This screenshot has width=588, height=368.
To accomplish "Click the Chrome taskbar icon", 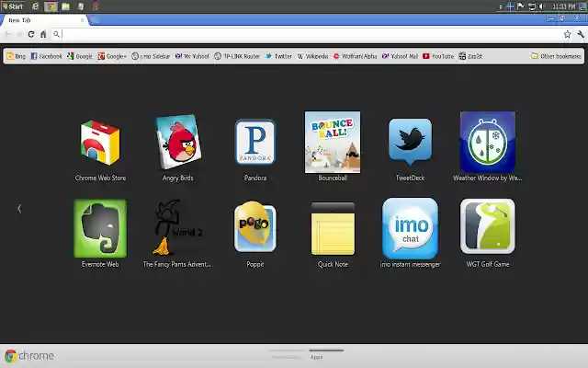I will [51, 6].
